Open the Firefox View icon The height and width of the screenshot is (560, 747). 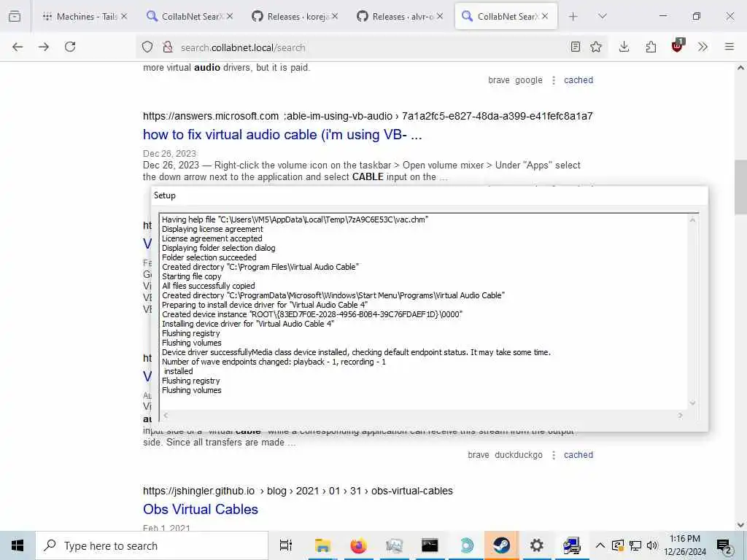[x=15, y=16]
